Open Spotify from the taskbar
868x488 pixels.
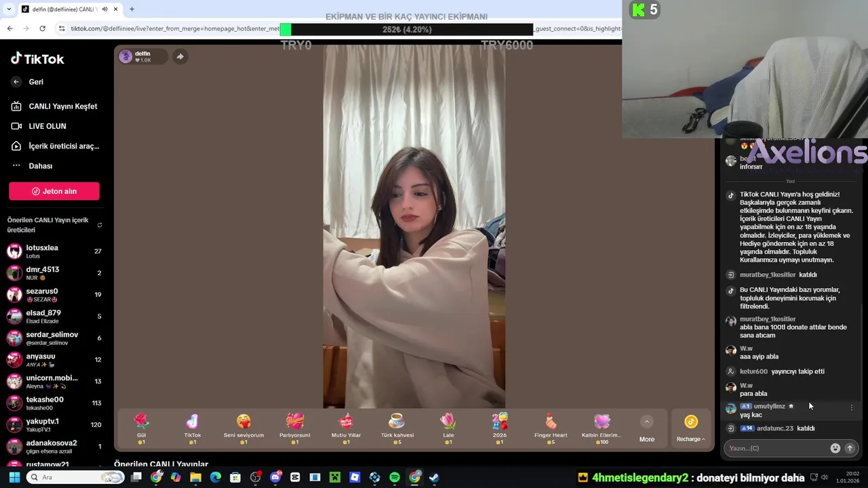click(395, 477)
